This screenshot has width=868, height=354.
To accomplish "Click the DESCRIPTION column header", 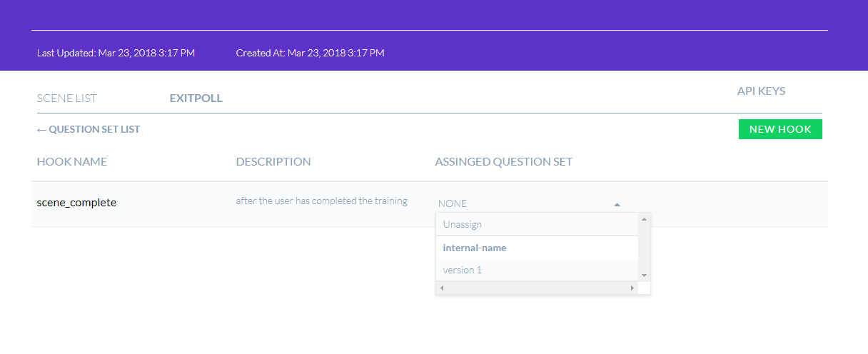I will tap(273, 161).
